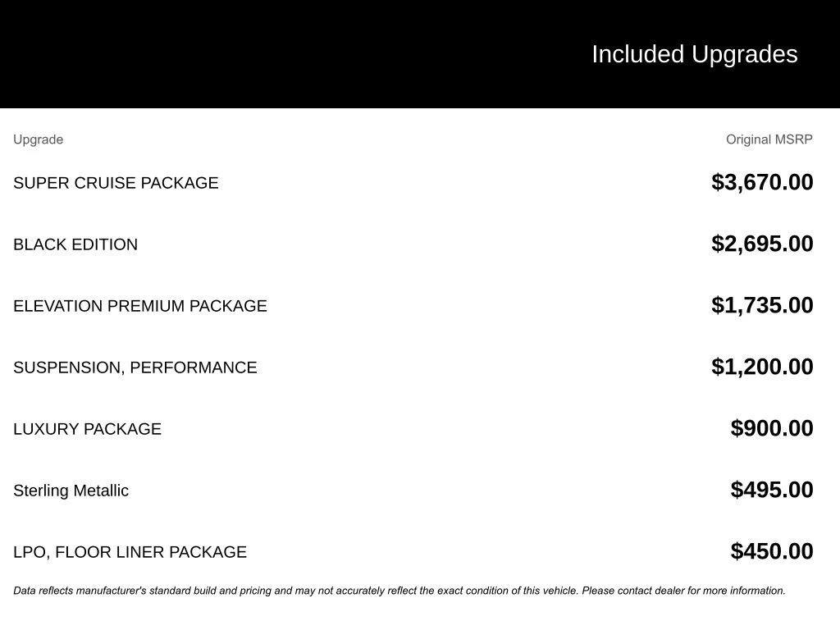
Task: Select the Sterling Metallic color upgrade
Action: point(71,491)
